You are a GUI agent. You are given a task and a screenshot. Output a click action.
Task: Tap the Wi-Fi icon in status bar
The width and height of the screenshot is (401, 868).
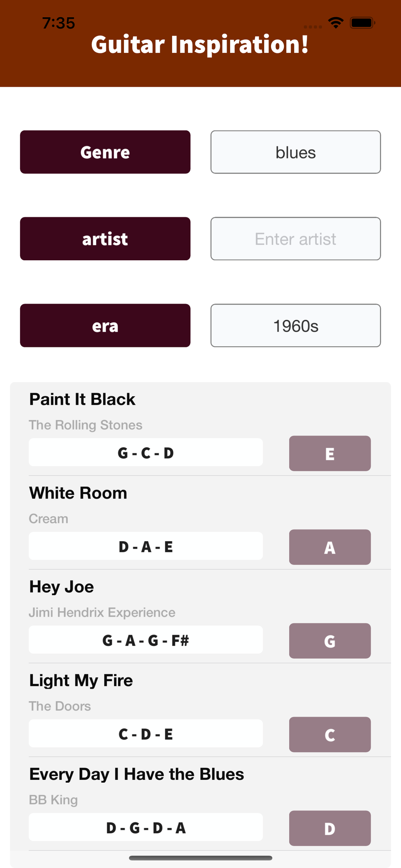coord(336,23)
